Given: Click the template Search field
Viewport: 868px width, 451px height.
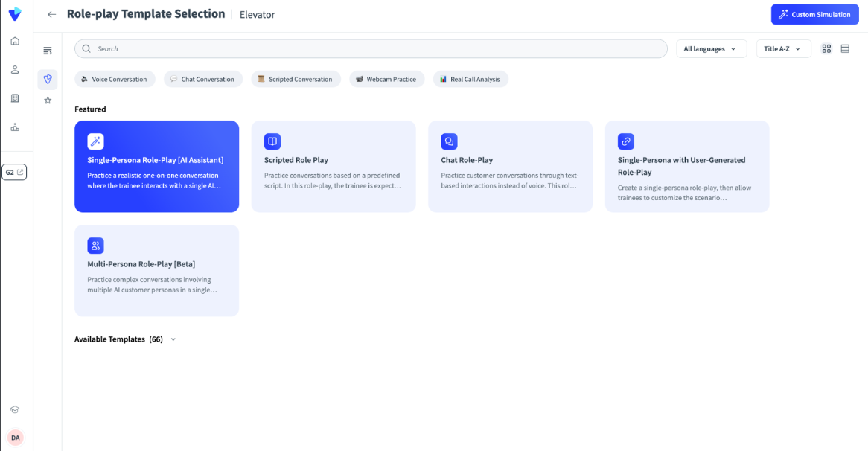Looking at the screenshot, I should point(371,49).
